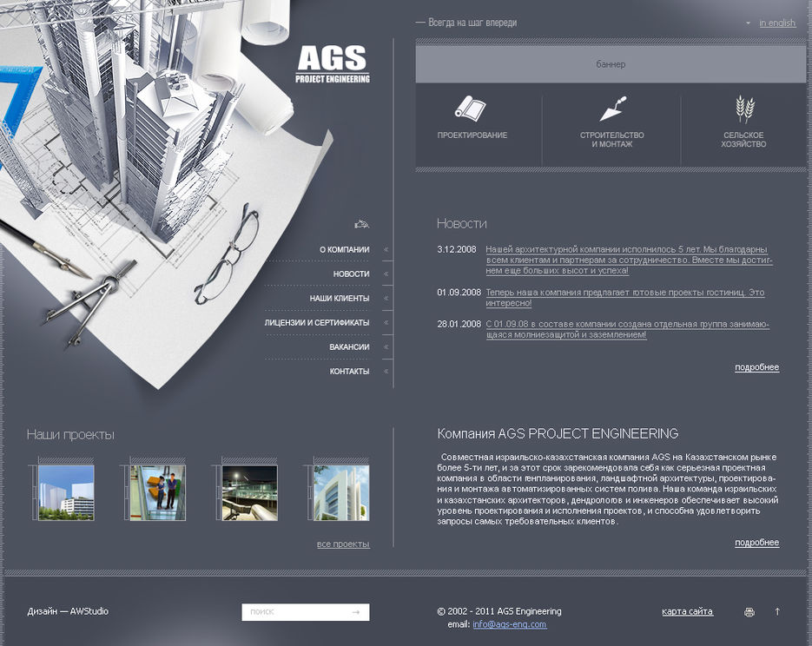
Task: Open the О компании menu item
Action: pyautogui.click(x=345, y=249)
